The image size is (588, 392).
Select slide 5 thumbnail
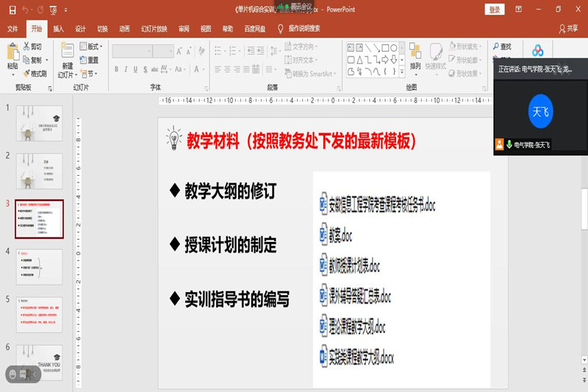pyautogui.click(x=39, y=315)
